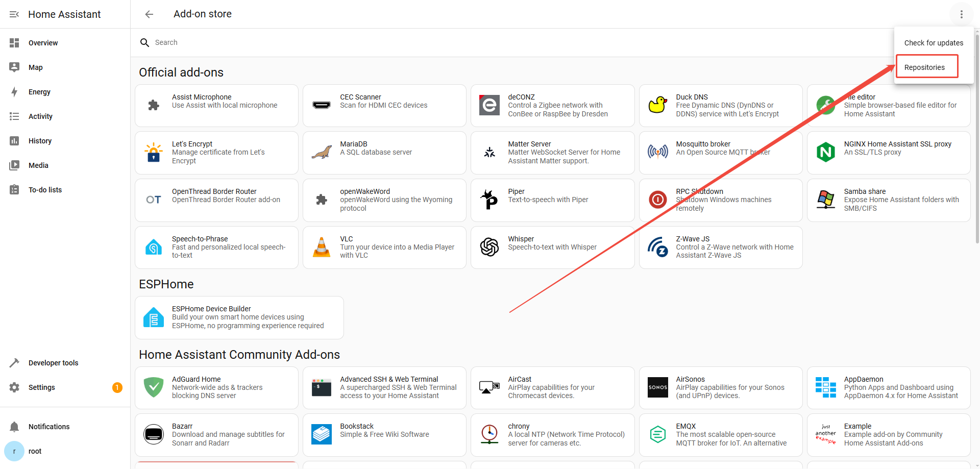Screen dimensions: 980x469
Task: Show the Notifications panel
Action: tap(49, 427)
